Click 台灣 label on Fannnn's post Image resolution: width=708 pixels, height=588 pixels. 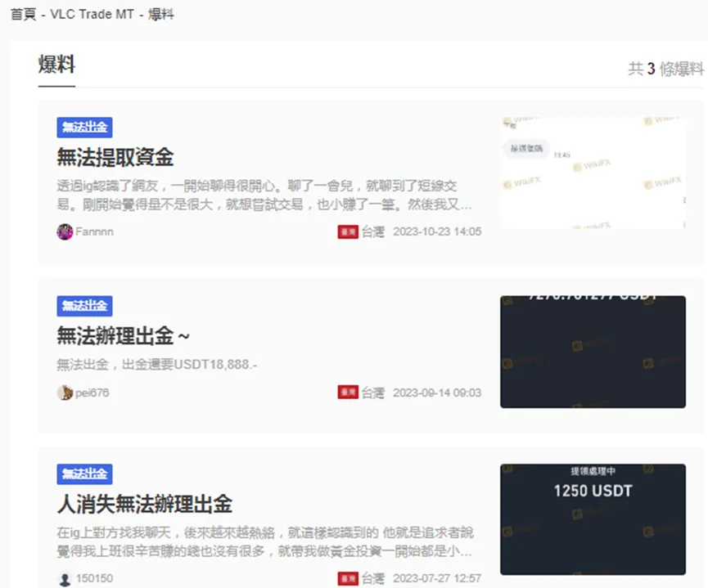coord(373,232)
